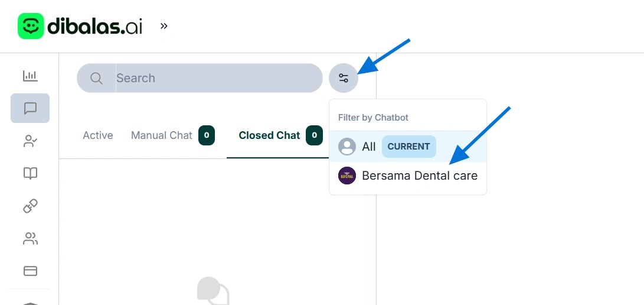Open the user check sidebar icon
This screenshot has width=644, height=305.
pos(30,141)
